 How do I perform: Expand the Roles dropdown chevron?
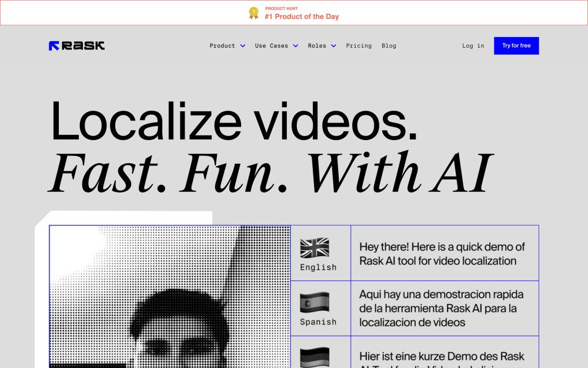334,46
